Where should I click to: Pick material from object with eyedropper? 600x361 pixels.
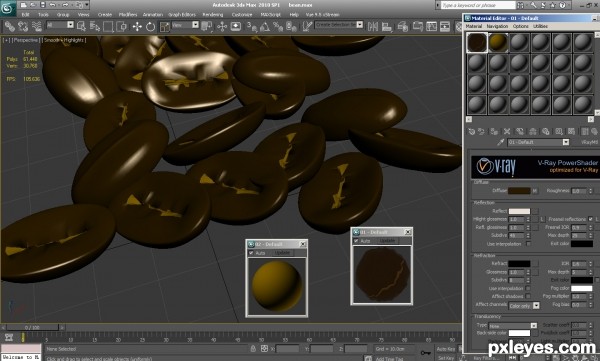[500, 142]
